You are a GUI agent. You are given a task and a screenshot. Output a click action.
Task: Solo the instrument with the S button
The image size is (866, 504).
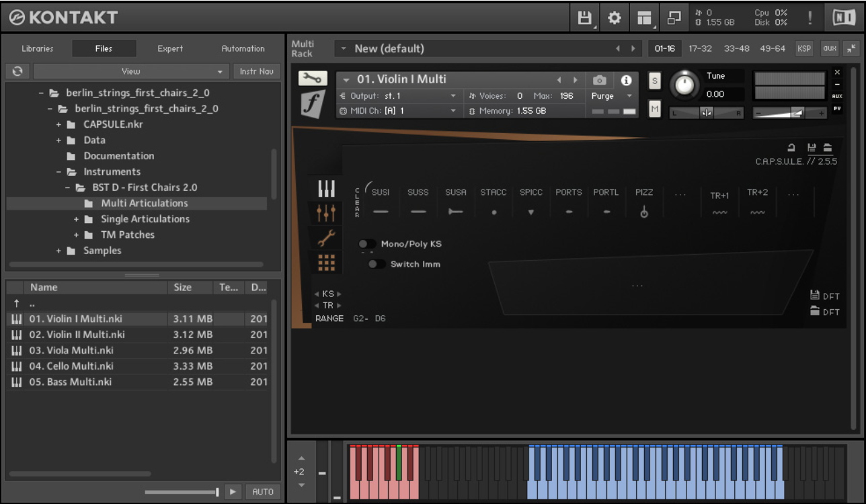point(655,81)
